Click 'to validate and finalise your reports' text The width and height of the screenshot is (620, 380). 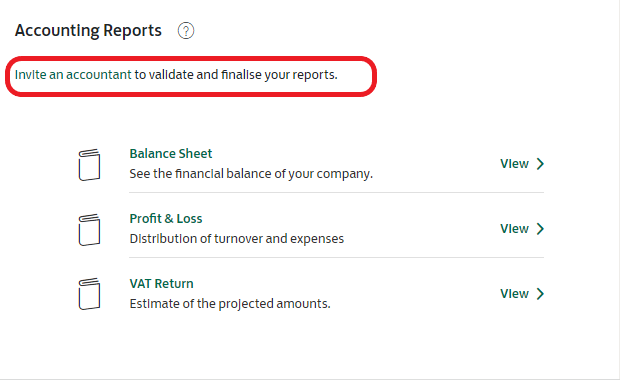click(x=236, y=75)
